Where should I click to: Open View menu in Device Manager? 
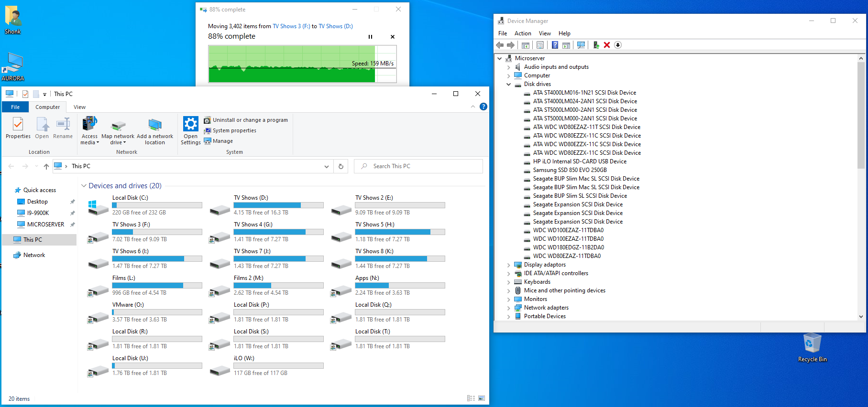[x=545, y=33]
